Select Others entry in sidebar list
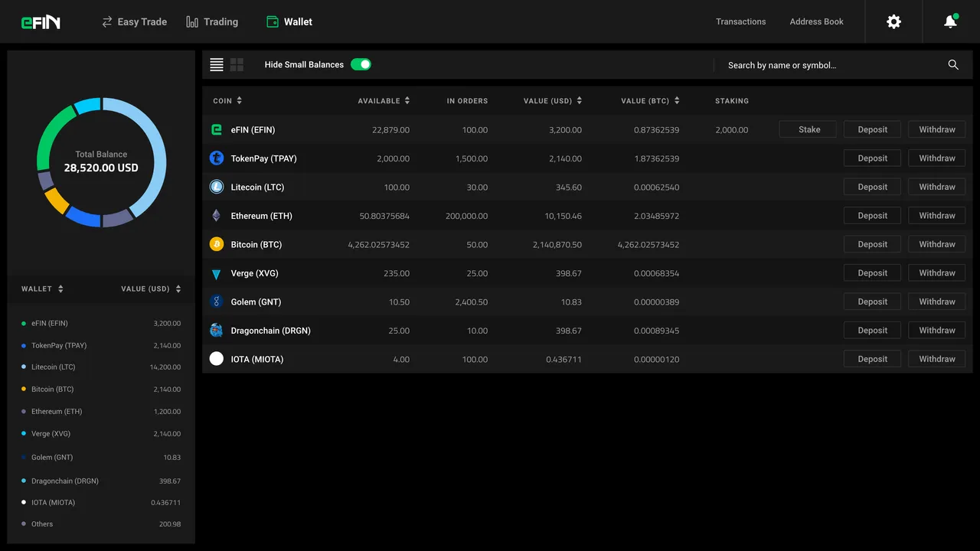The image size is (980, 551). click(x=101, y=524)
